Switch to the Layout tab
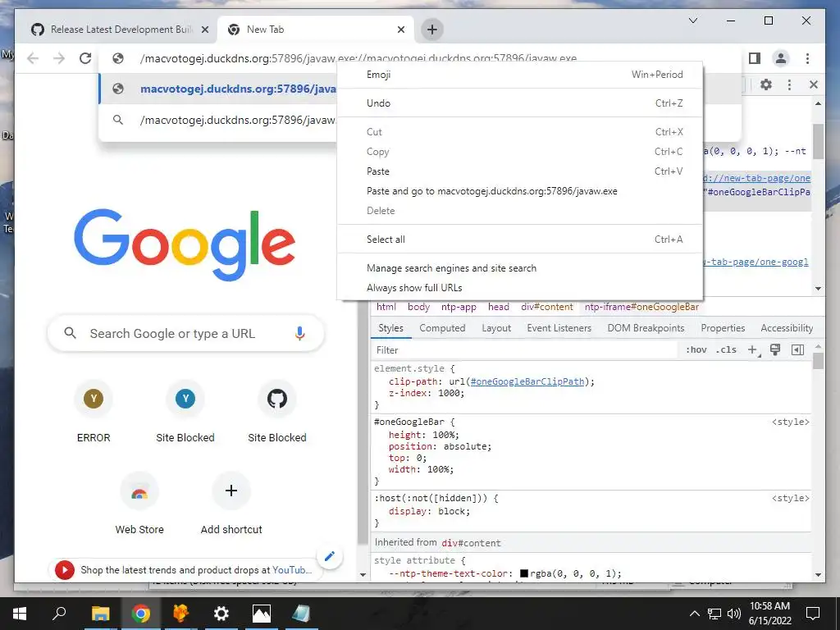 pos(496,328)
